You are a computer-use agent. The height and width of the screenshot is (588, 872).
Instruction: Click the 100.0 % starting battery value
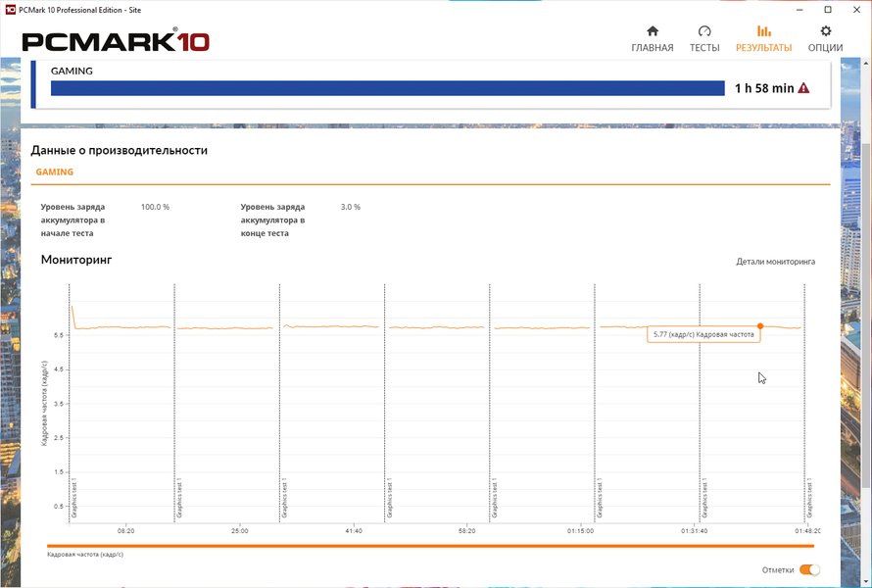click(155, 207)
